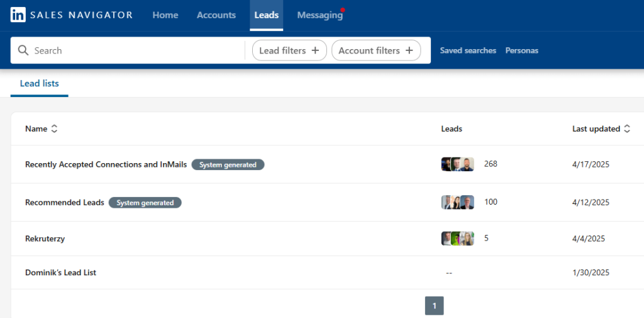
Task: Open Recently Accepted Connections and InMails list
Action: pyautogui.click(x=106, y=164)
